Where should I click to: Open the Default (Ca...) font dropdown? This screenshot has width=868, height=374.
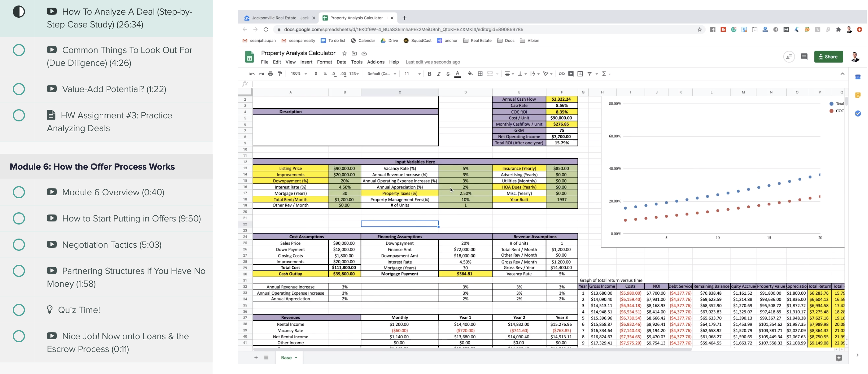coord(382,74)
